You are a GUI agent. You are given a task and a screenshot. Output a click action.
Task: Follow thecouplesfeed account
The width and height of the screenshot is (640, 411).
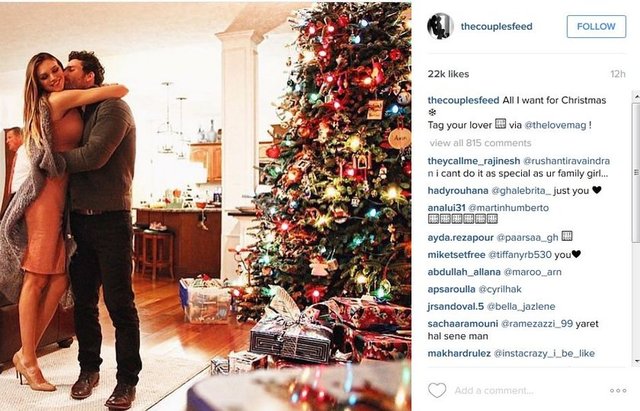tap(596, 27)
